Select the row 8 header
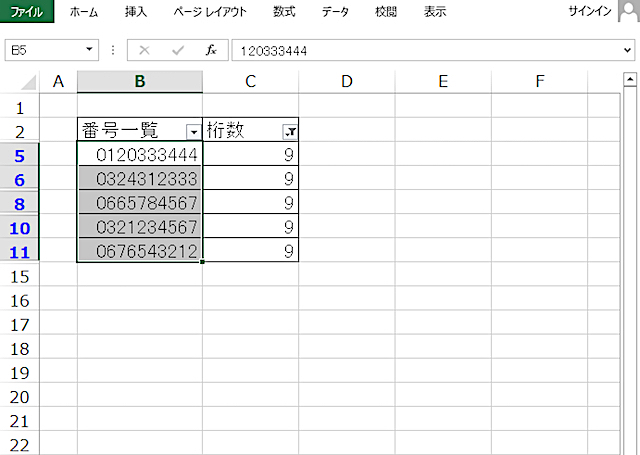 [x=20, y=203]
